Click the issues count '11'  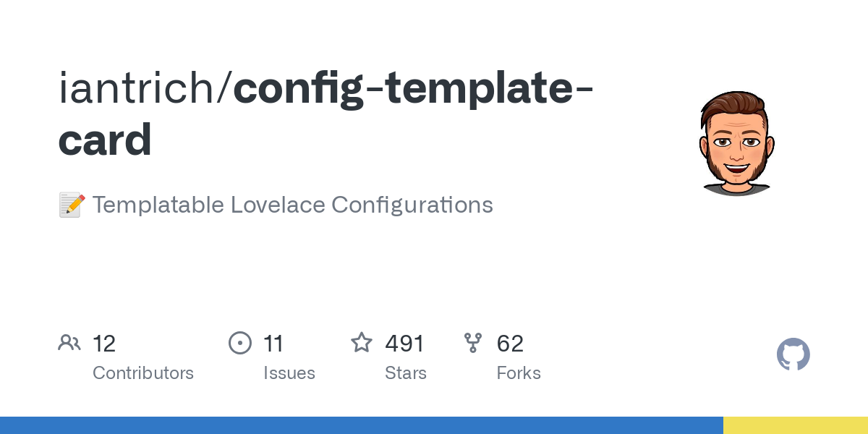[273, 344]
